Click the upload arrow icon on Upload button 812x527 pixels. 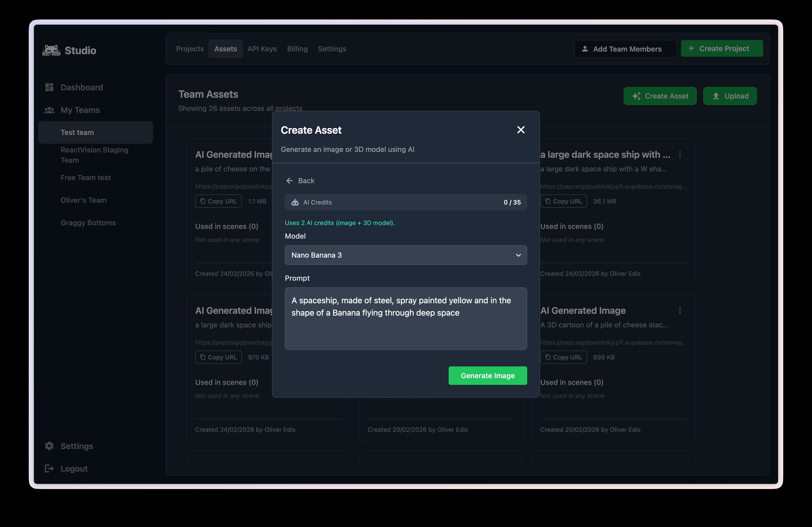tap(716, 96)
